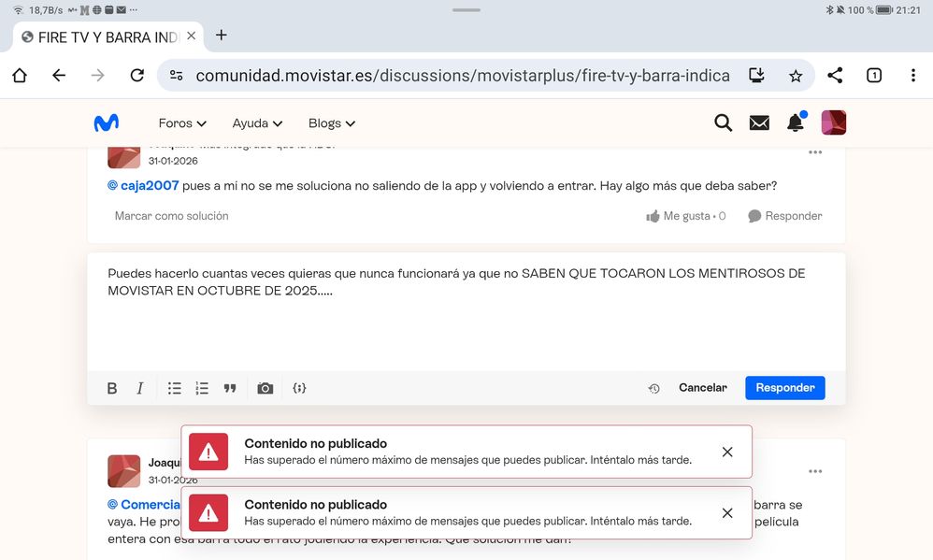Dismiss the first Contenido no publicado alert
The height and width of the screenshot is (560, 933).
(727, 452)
